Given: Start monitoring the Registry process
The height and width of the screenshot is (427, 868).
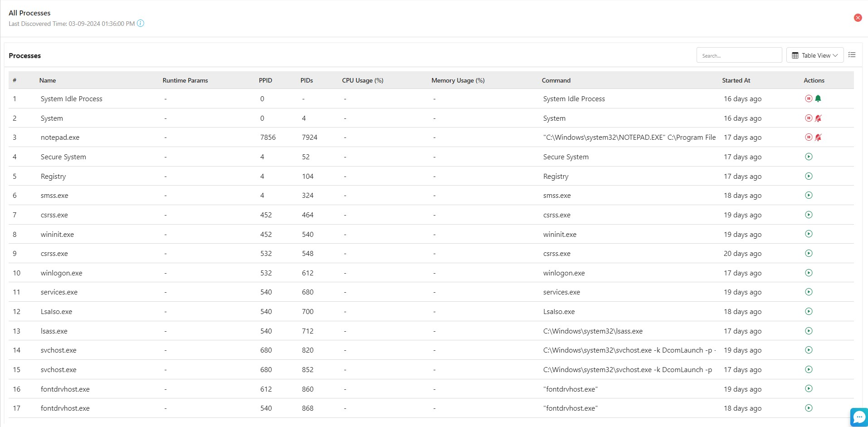Looking at the screenshot, I should (x=809, y=176).
